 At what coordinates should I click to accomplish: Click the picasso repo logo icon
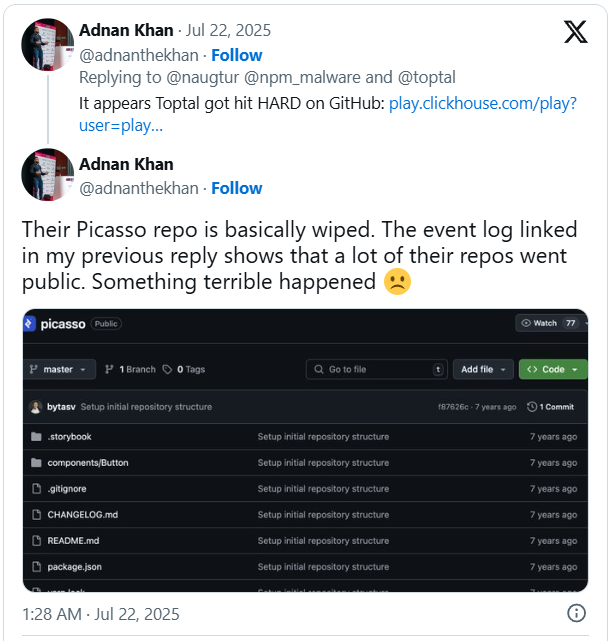pos(31,324)
